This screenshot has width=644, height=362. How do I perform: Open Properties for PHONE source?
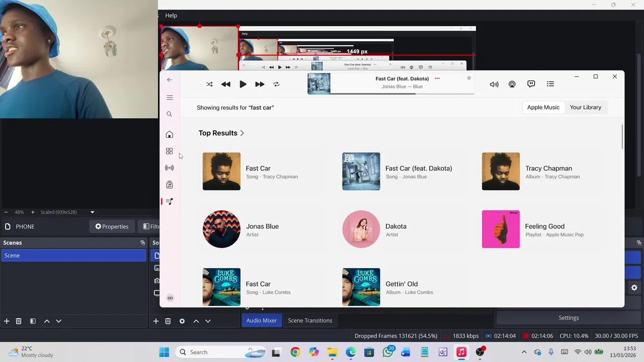click(112, 227)
